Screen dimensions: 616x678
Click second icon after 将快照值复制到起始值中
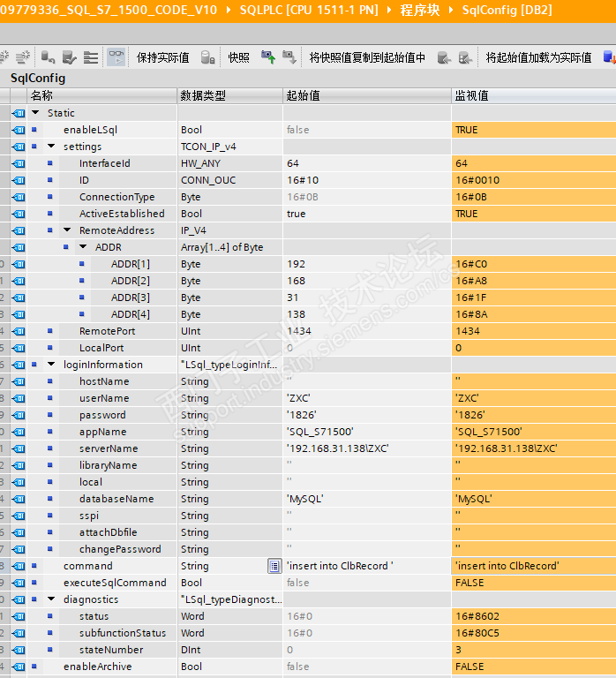click(x=464, y=57)
